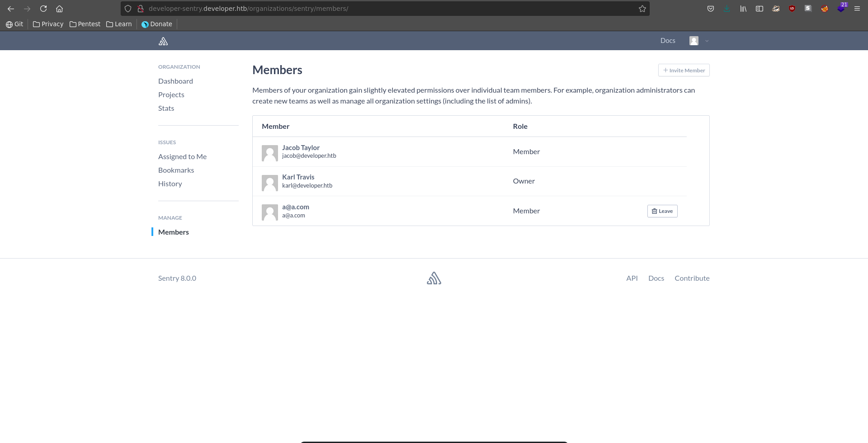
Task: Reload the current page
Action: click(x=43, y=9)
